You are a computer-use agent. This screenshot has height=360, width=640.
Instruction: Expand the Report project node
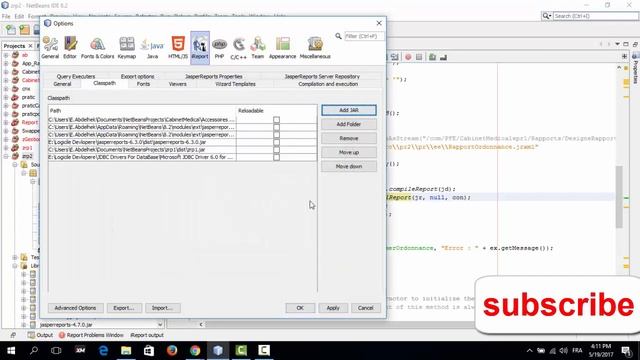point(6,122)
